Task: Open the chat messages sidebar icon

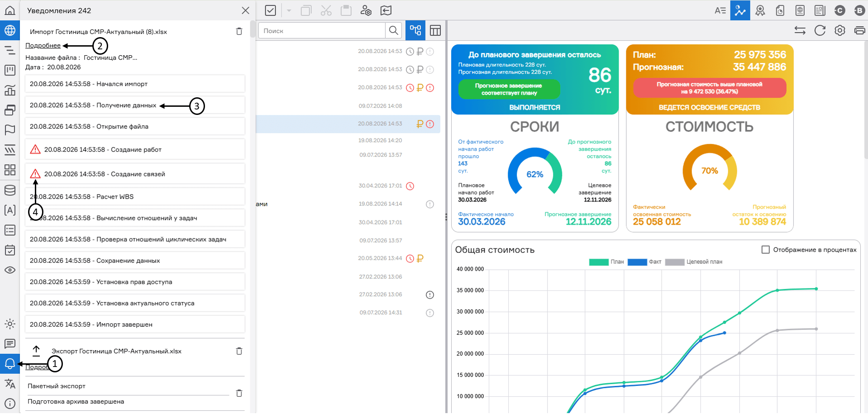Action: [x=10, y=344]
